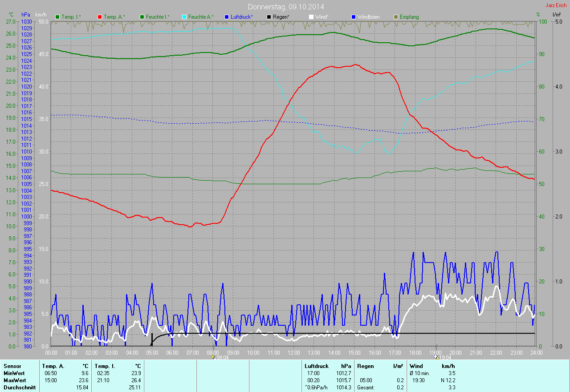This screenshot has width=570, height=392.
Task: Click the green Temp. I. legend swatch
Action: [57, 17]
